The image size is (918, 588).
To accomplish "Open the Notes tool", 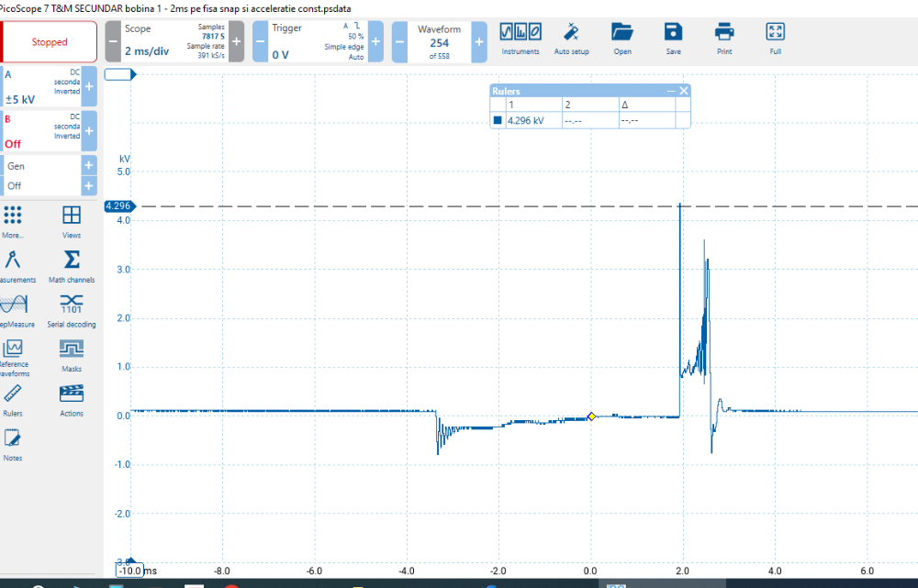I will (13, 444).
